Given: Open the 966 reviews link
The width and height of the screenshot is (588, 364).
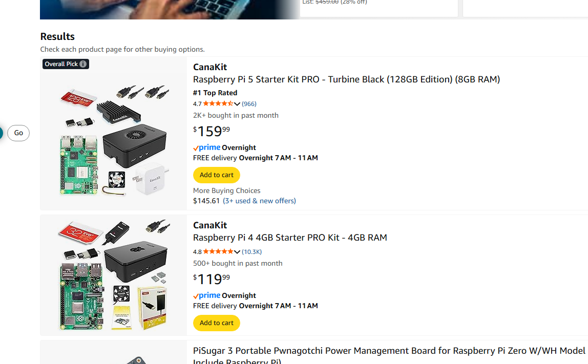Looking at the screenshot, I should (249, 104).
